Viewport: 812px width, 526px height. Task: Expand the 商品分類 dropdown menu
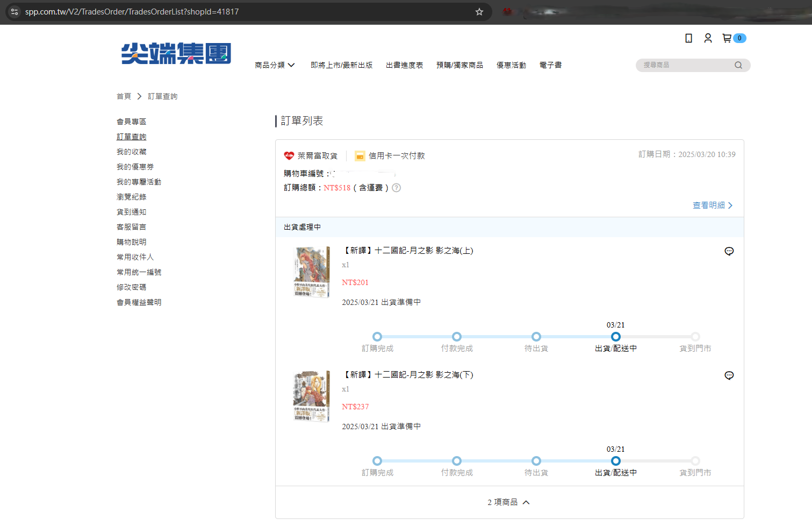(x=275, y=65)
